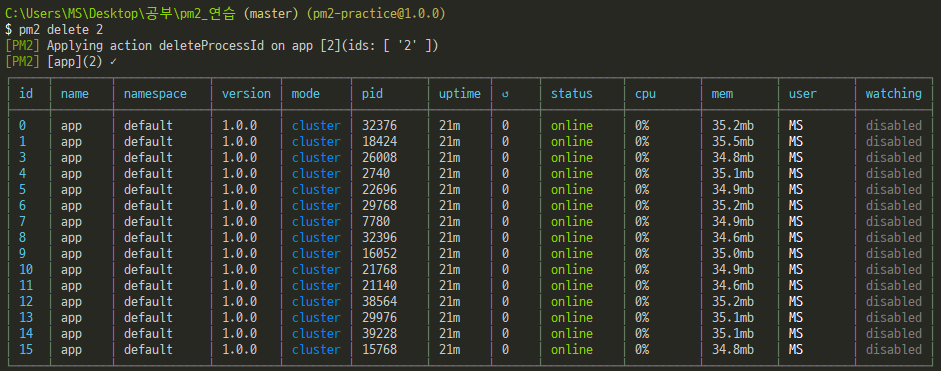The image size is (941, 371).
Task: Click 'MS' user in id 5 row
Action: (x=796, y=190)
